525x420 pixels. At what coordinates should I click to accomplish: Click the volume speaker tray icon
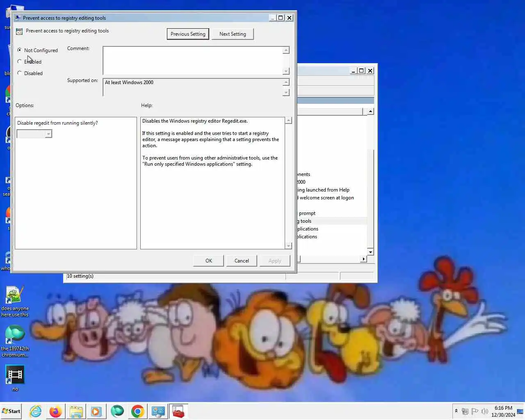click(485, 411)
